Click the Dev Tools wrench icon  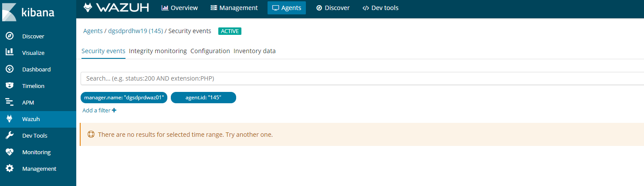[9, 135]
